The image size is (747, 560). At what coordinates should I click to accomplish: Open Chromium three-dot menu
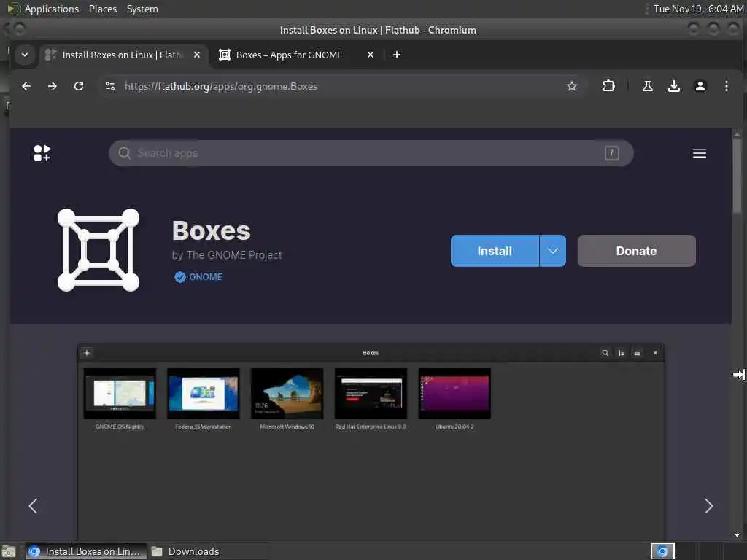726,86
